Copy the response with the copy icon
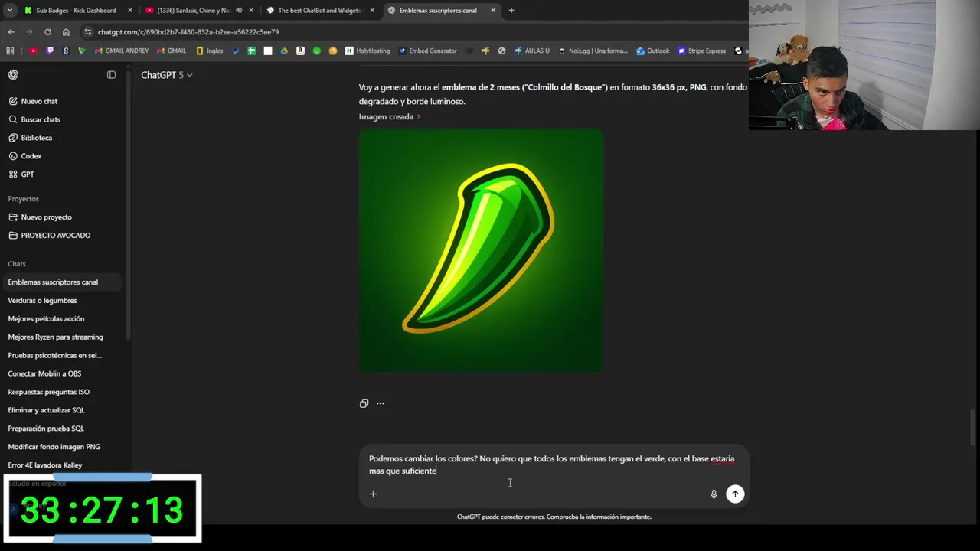The width and height of the screenshot is (980, 551). (x=364, y=403)
